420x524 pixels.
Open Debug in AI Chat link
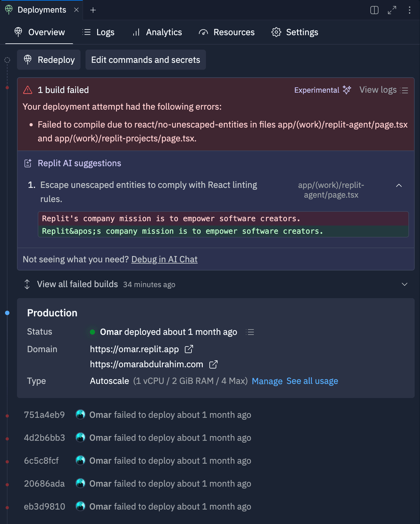point(164,259)
